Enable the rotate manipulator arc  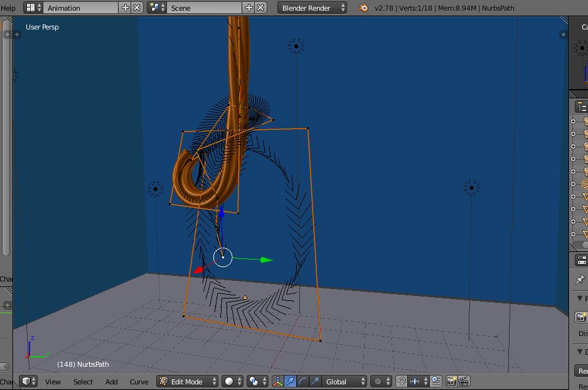tap(302, 381)
